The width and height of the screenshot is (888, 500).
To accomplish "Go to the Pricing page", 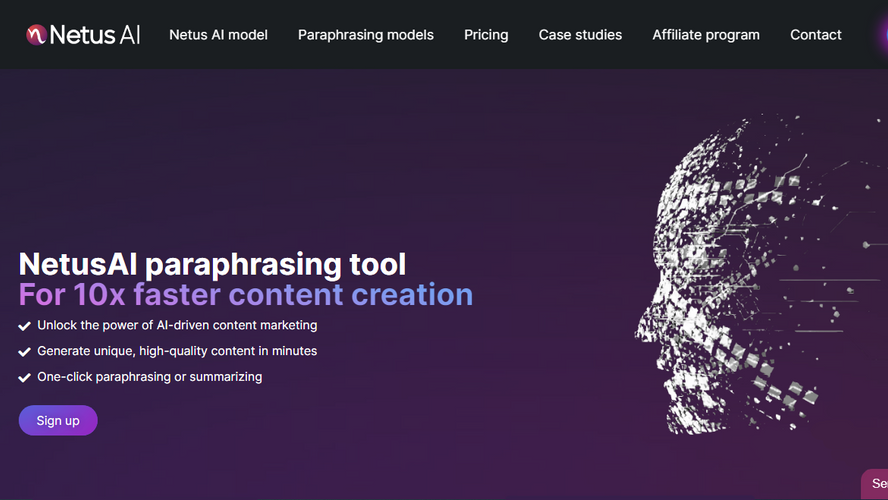I will click(x=486, y=35).
